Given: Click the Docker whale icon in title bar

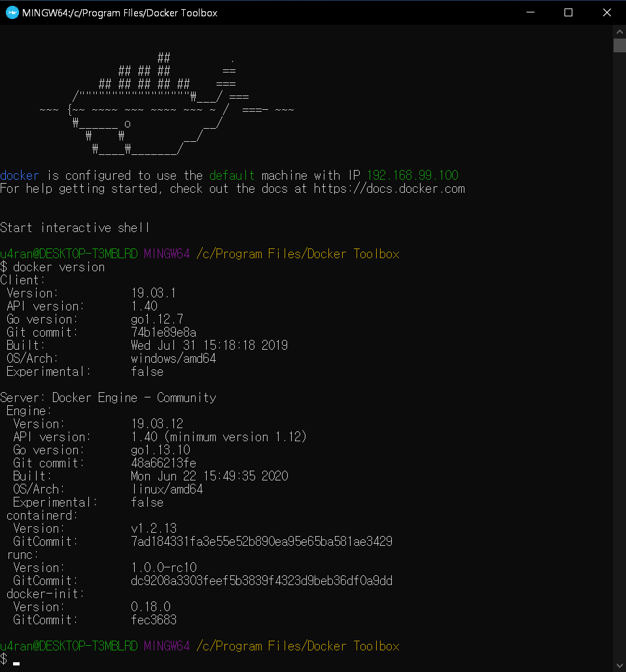Looking at the screenshot, I should [x=12, y=12].
